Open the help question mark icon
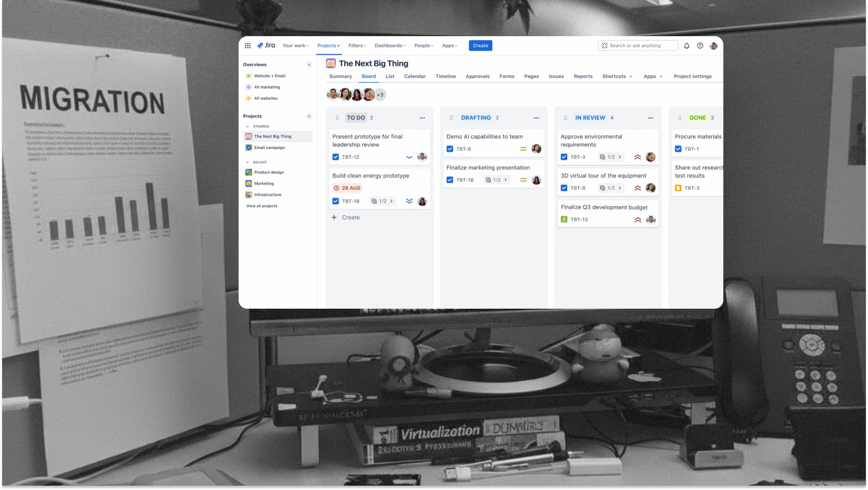868x490 pixels. click(x=700, y=46)
